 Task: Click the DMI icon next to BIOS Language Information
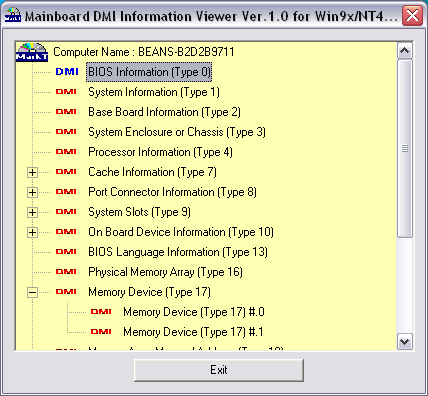pos(66,252)
